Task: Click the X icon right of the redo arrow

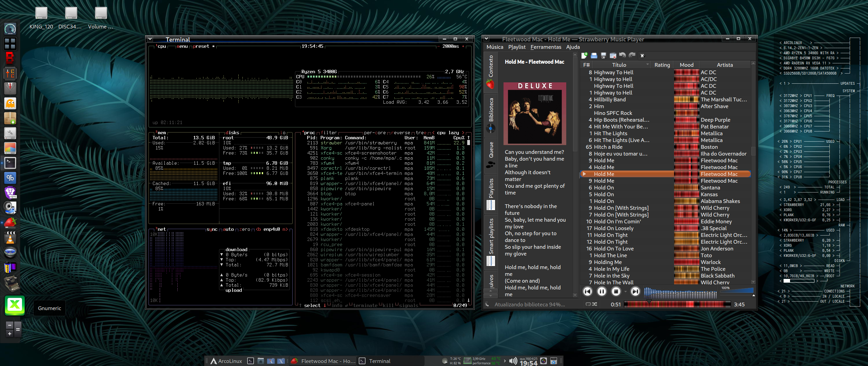Action: point(642,56)
